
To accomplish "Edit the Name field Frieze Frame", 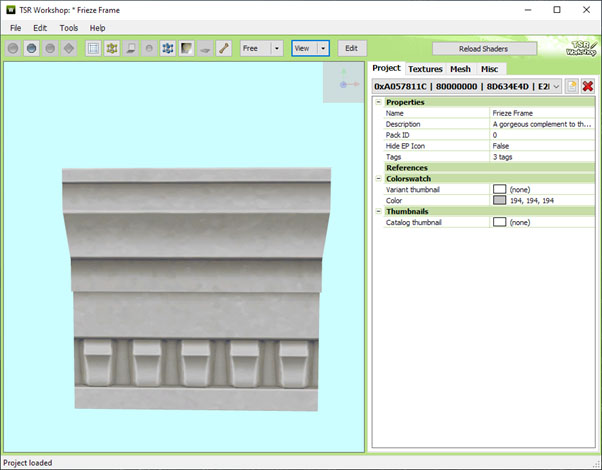I will (542, 113).
